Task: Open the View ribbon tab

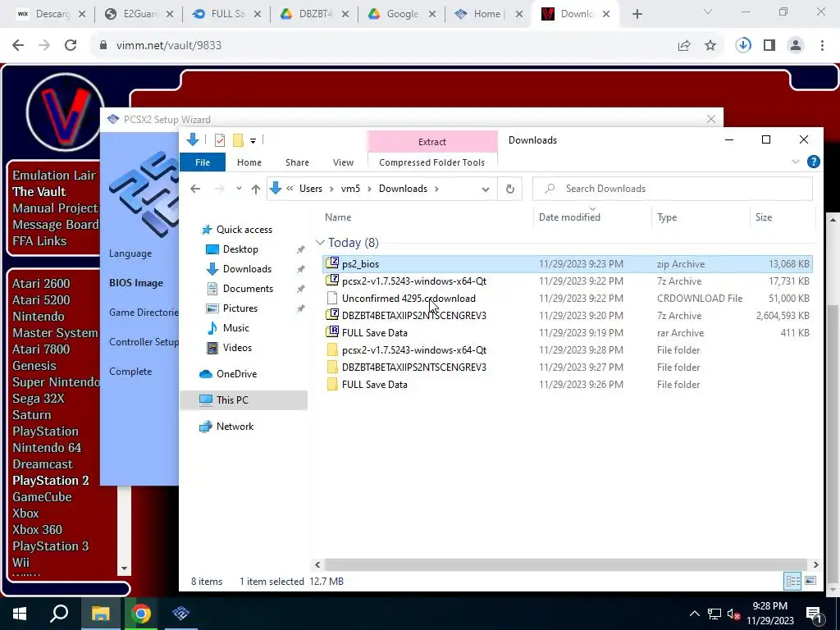Action: pyautogui.click(x=343, y=162)
